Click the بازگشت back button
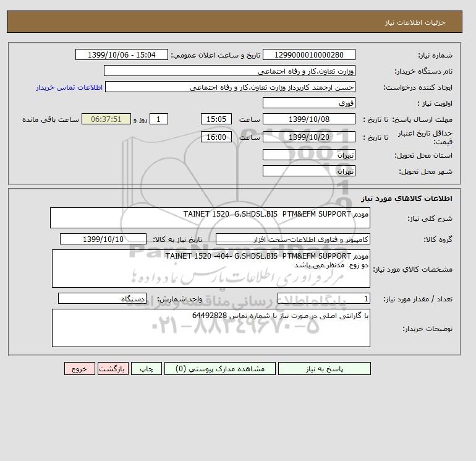The height and width of the screenshot is (461, 476). tap(113, 369)
